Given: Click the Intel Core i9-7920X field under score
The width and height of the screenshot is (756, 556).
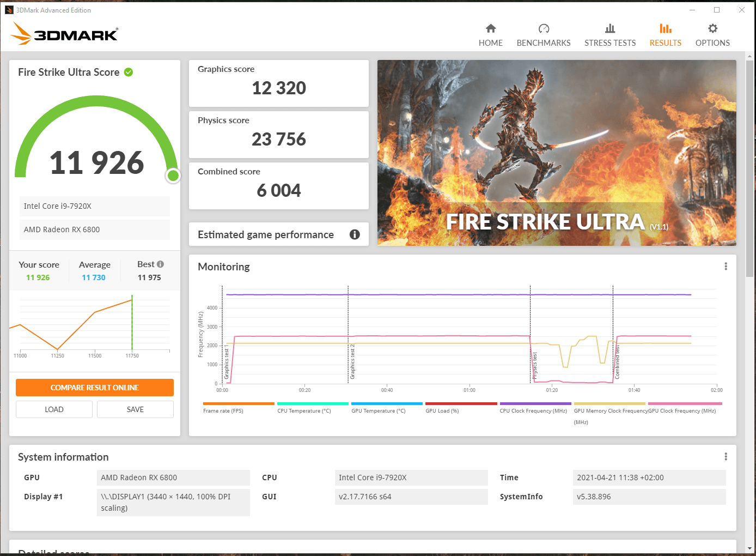Looking at the screenshot, I should coord(95,206).
